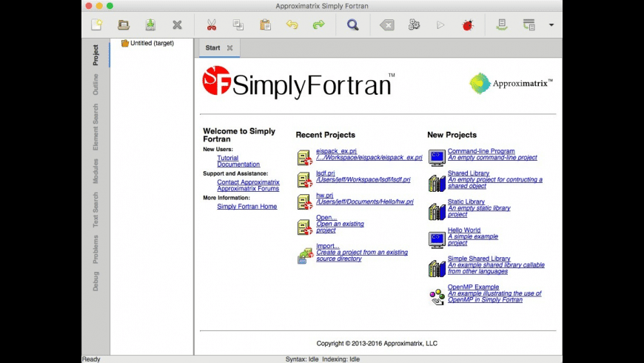Click the "Indexing: Idle" status text
The image size is (644, 363).
(341, 359)
